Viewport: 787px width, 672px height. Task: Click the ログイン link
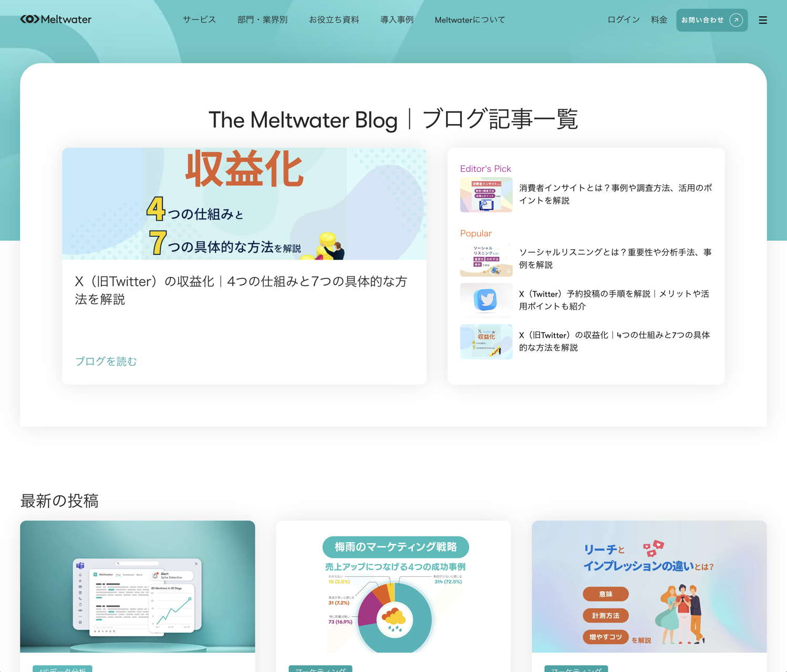624,20
